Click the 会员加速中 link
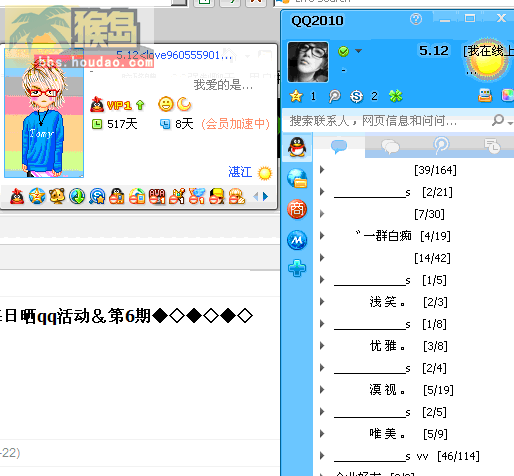The height and width of the screenshot is (476, 514). [235, 124]
